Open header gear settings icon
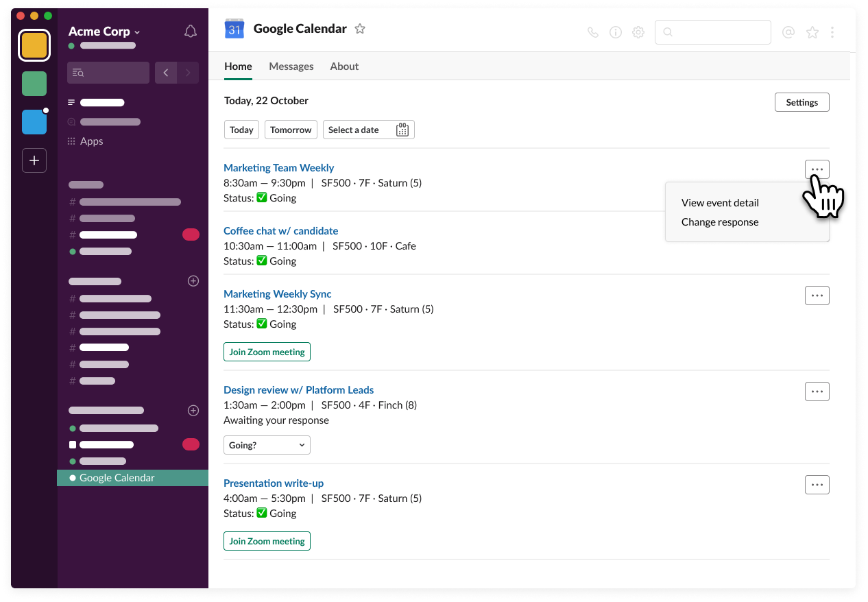 click(638, 32)
